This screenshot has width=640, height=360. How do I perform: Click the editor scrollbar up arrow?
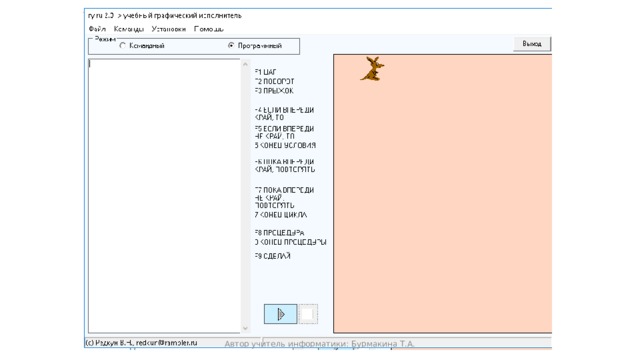tap(245, 64)
